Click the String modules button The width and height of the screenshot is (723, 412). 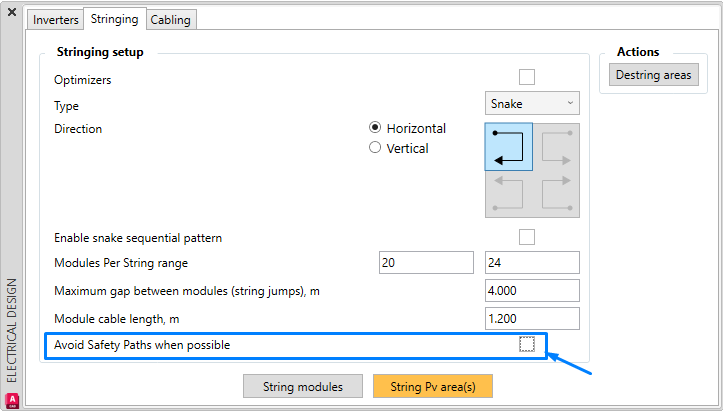point(303,386)
